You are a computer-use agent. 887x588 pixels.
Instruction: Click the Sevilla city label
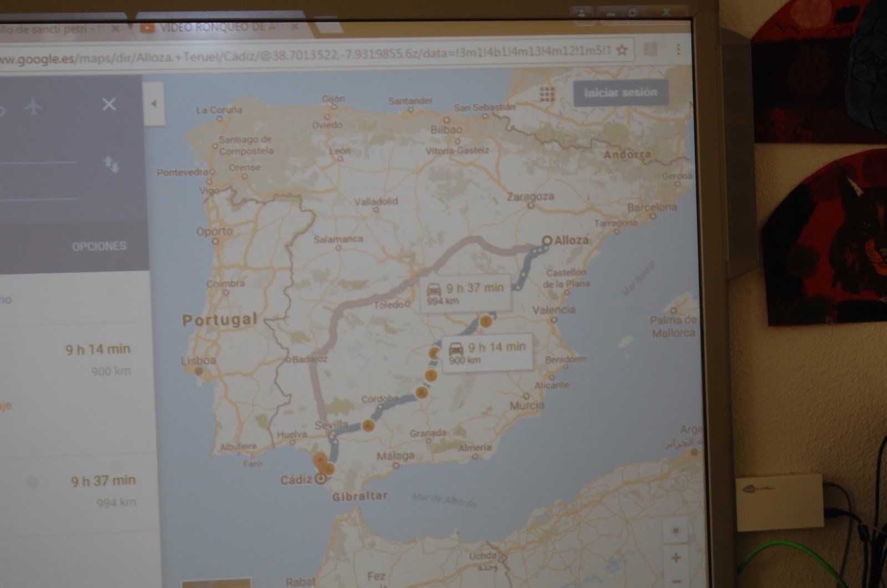[331, 426]
